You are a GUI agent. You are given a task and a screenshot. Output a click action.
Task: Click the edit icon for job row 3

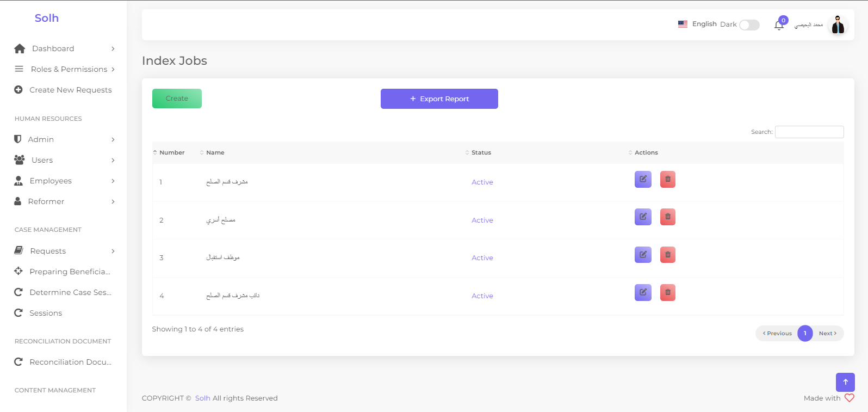click(x=643, y=255)
